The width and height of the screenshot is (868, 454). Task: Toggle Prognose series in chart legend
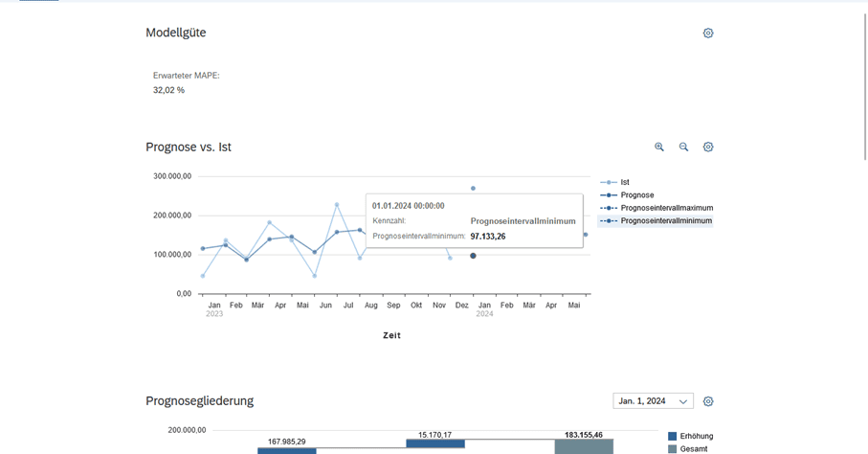[636, 195]
